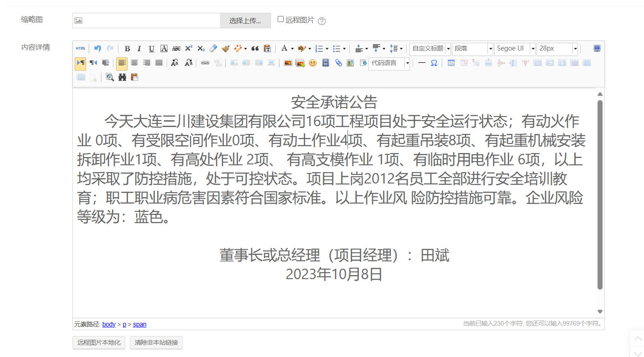The height and width of the screenshot is (357, 644).
Task: Insert a blockquote
Action: [x=255, y=48]
